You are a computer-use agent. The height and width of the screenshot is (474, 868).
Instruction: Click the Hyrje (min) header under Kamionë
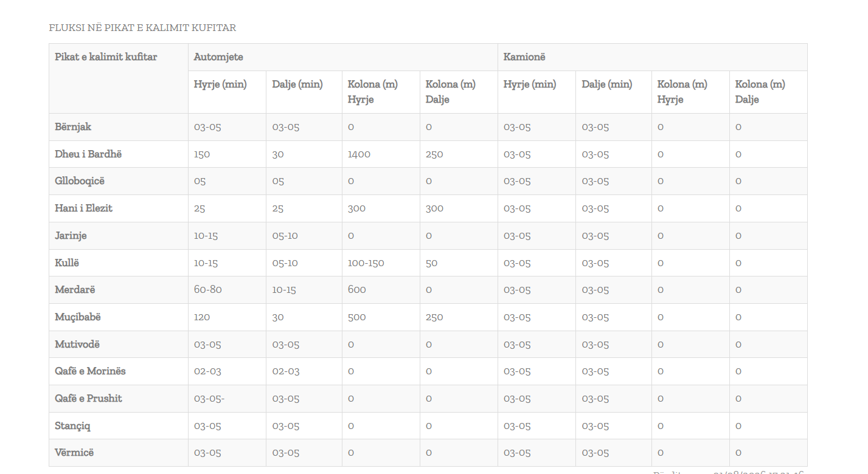pos(530,84)
